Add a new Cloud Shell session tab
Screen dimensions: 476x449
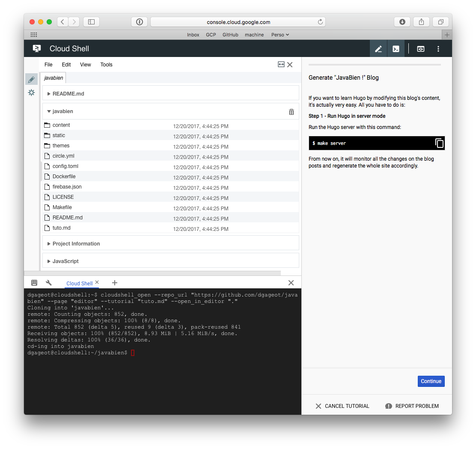114,283
